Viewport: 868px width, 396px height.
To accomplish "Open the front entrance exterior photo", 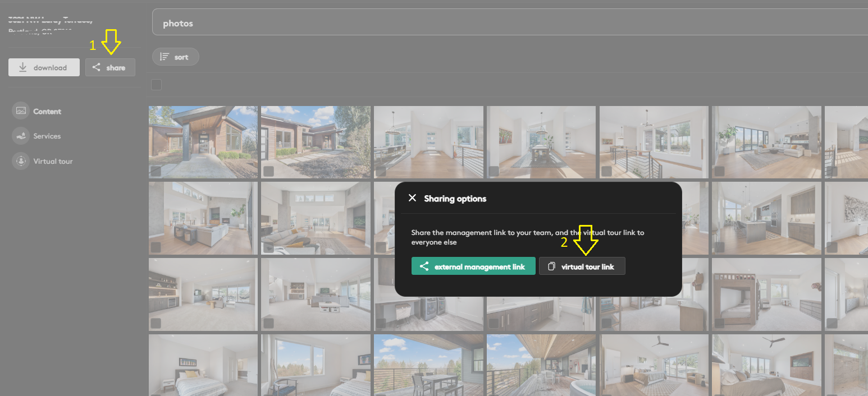I will 203,142.
